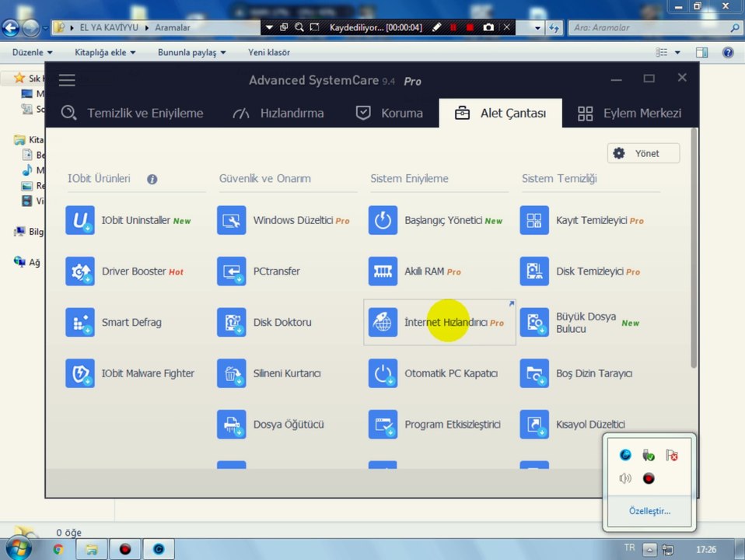Open the IObit Uninstaller tool icon
This screenshot has height=560, width=745.
(x=80, y=220)
